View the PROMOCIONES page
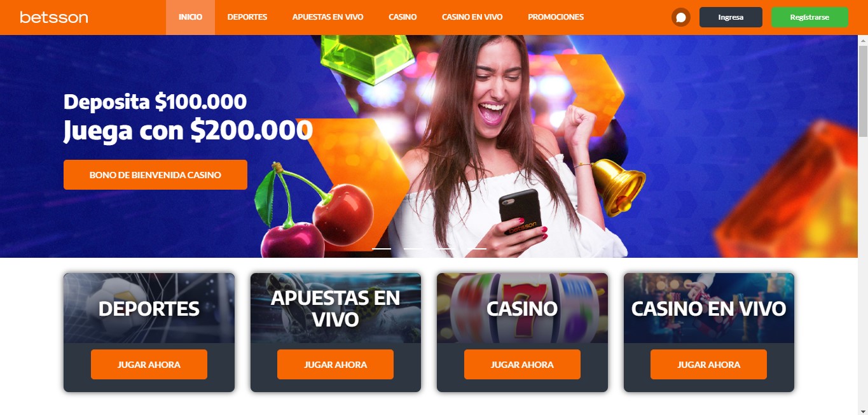The width and height of the screenshot is (868, 415). click(556, 17)
